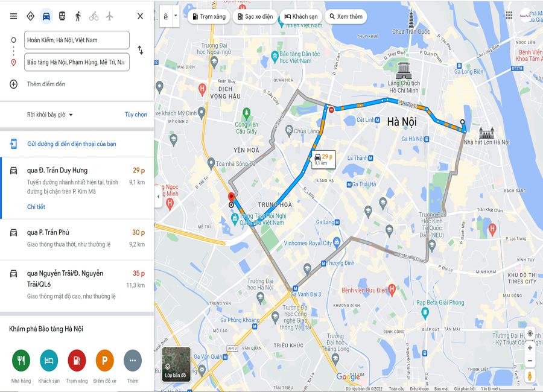Switch to public transit mode icon
543x392 pixels.
click(x=62, y=16)
